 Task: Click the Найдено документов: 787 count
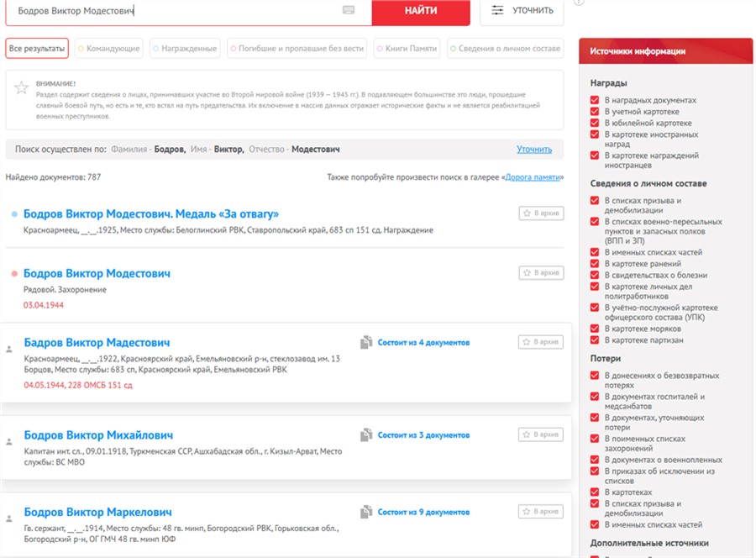[53, 177]
